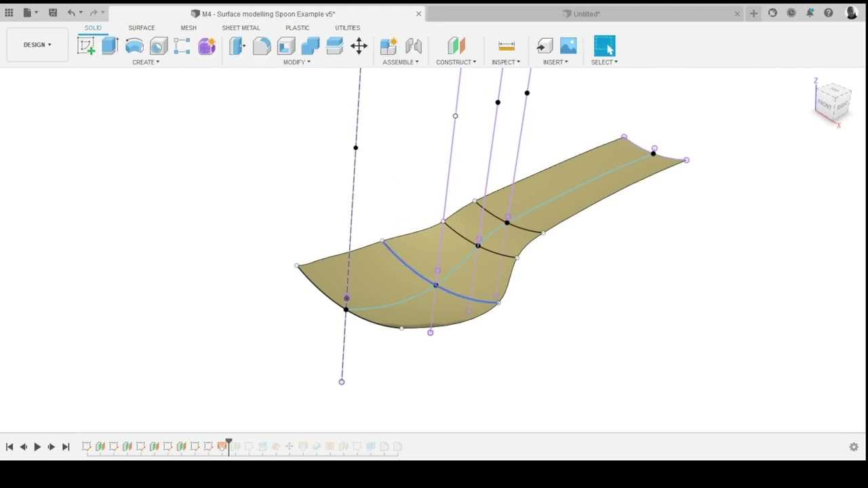
Task: Save the design with the floppy icon
Action: (52, 13)
